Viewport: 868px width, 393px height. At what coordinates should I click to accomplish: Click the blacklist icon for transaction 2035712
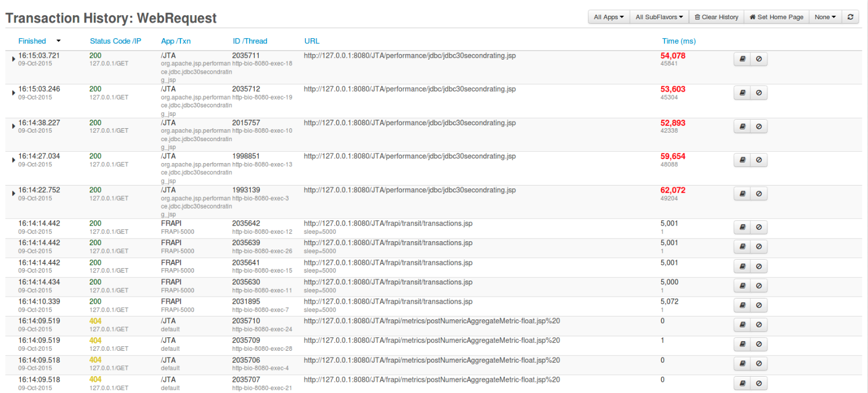[759, 92]
